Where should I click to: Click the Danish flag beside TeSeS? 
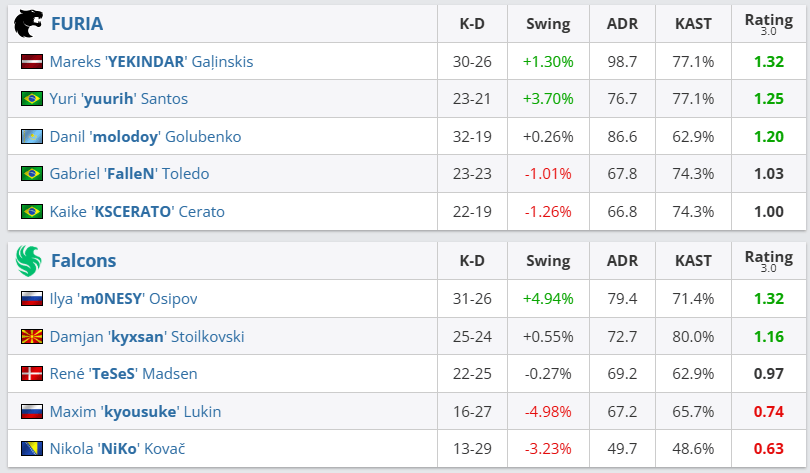click(31, 374)
